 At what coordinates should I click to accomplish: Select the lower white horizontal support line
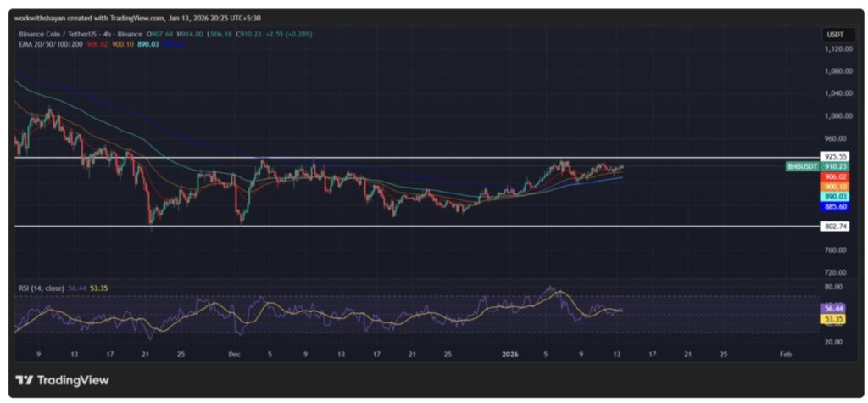coord(424,226)
